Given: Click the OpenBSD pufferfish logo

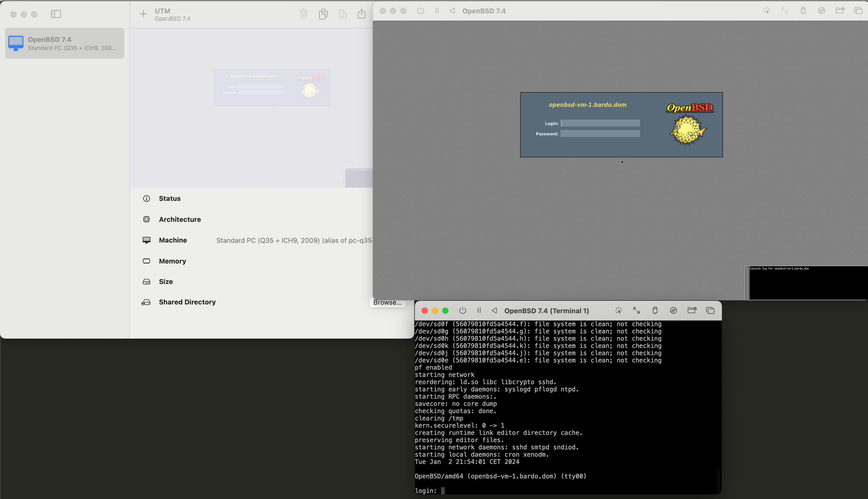Looking at the screenshot, I should tap(688, 130).
